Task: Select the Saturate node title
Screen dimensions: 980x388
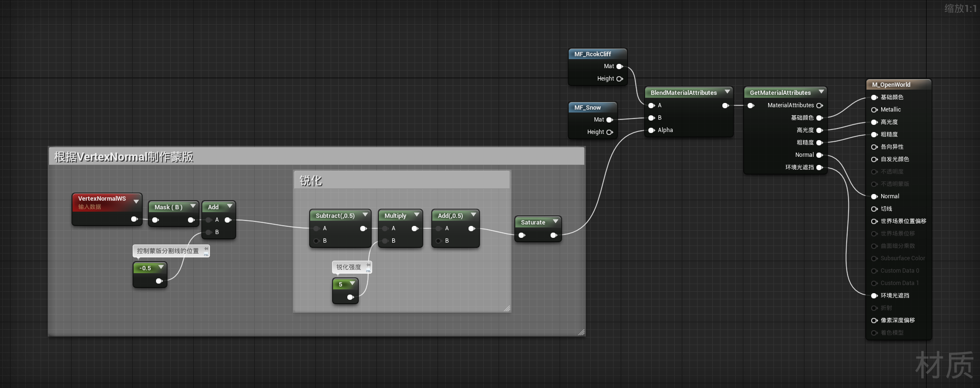Action: (x=533, y=223)
